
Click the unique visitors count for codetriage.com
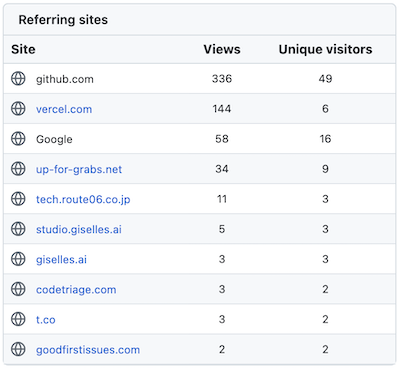point(325,289)
